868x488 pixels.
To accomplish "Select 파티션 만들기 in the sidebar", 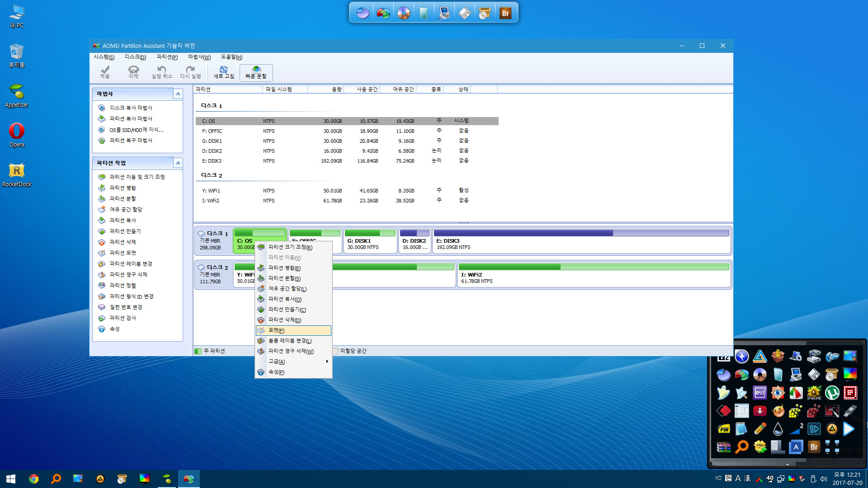I will click(125, 231).
